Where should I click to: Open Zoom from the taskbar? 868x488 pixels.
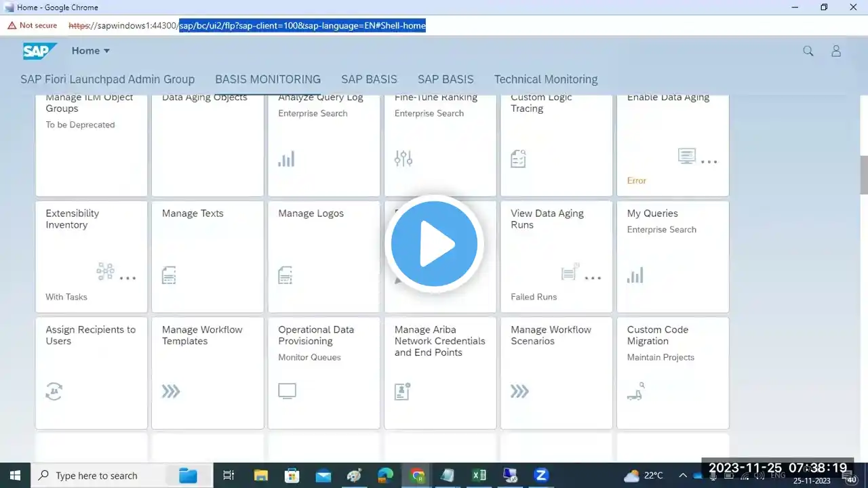[541, 476]
